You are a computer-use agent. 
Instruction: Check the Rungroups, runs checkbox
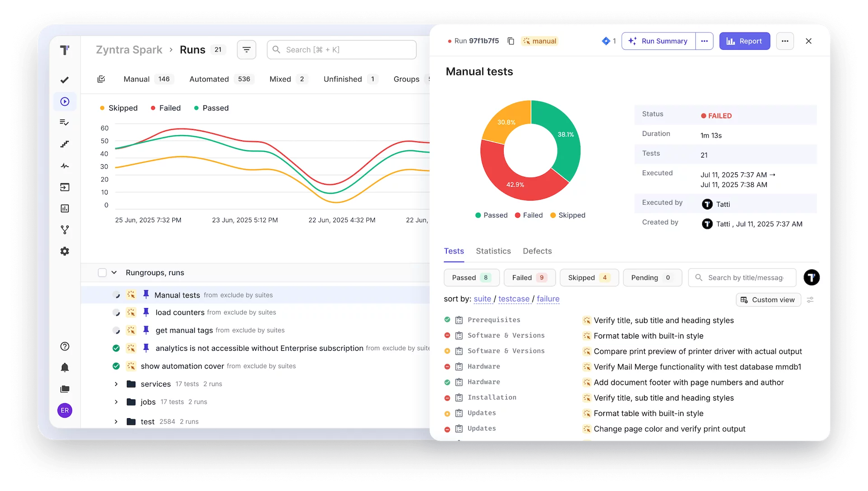click(x=102, y=272)
